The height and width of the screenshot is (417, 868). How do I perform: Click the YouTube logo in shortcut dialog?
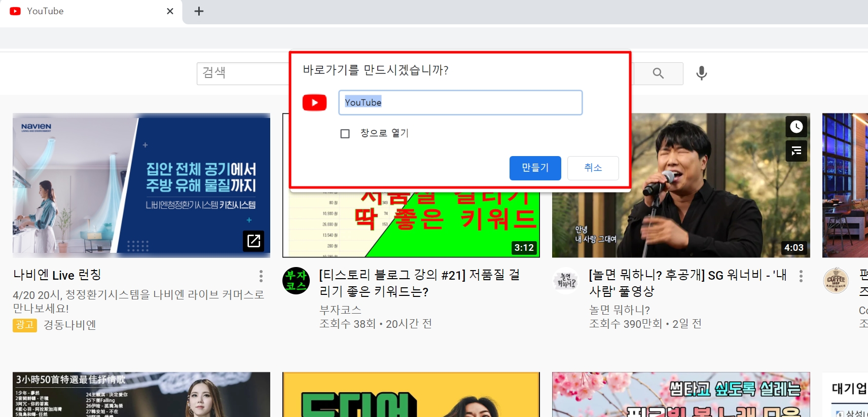314,103
